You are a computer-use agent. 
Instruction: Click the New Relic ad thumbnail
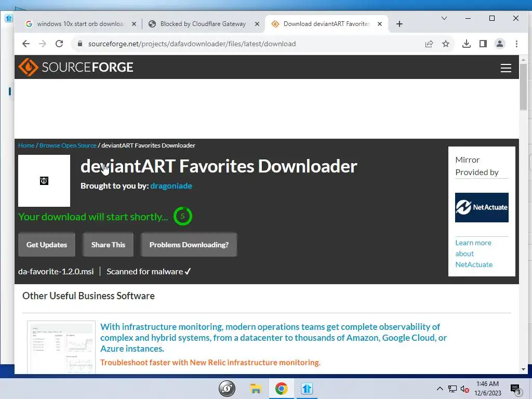tap(61, 347)
